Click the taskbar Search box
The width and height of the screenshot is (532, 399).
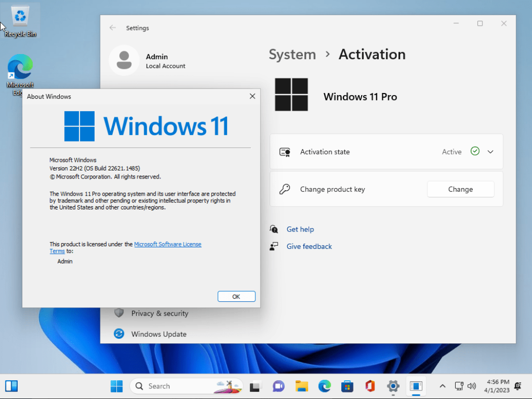186,386
